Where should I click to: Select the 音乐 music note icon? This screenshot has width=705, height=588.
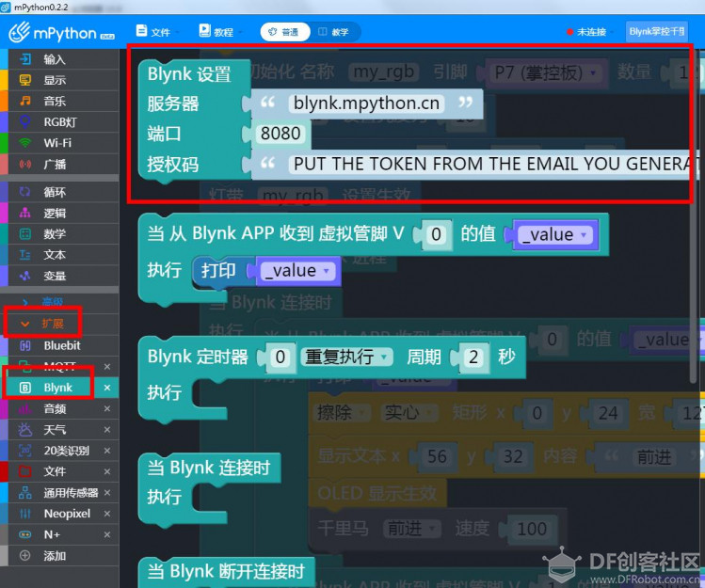click(x=25, y=101)
